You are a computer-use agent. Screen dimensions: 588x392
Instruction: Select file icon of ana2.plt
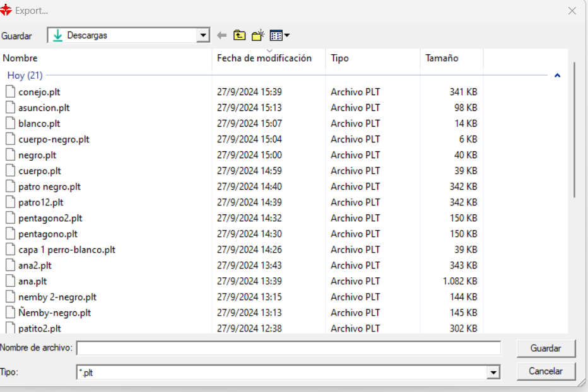coord(11,265)
